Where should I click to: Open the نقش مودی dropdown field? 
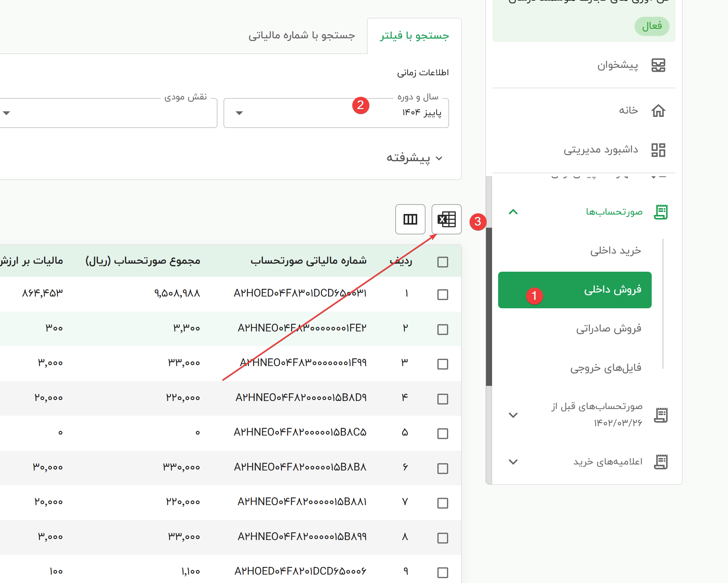tap(108, 113)
